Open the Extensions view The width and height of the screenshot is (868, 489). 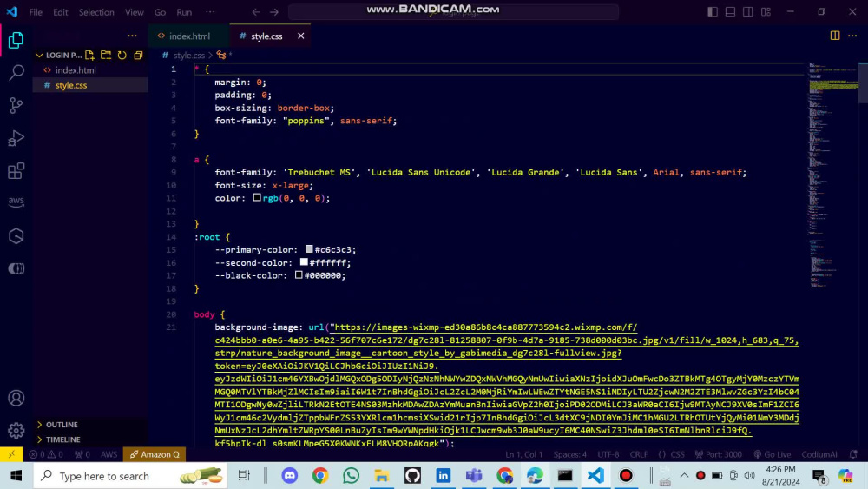pyautogui.click(x=16, y=170)
